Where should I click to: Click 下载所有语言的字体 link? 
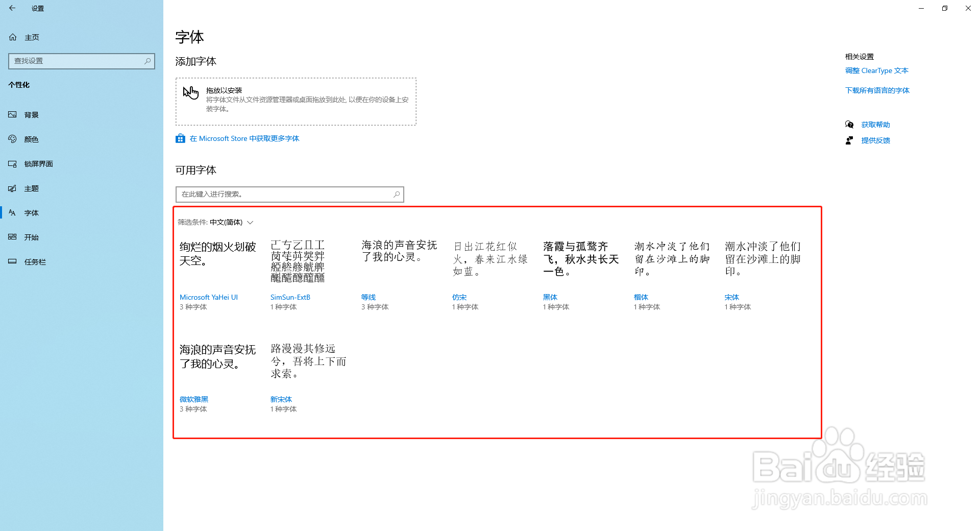pos(877,90)
